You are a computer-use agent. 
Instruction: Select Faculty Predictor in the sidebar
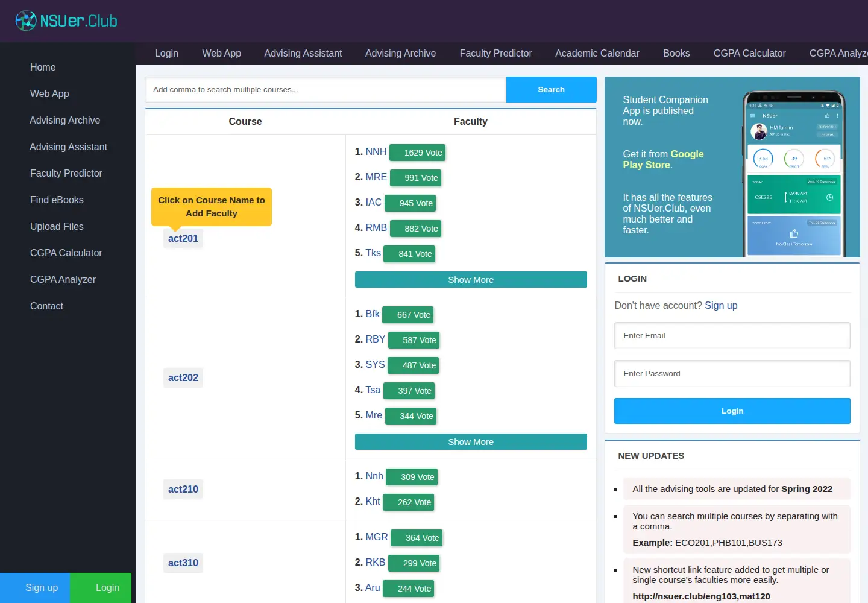point(66,173)
